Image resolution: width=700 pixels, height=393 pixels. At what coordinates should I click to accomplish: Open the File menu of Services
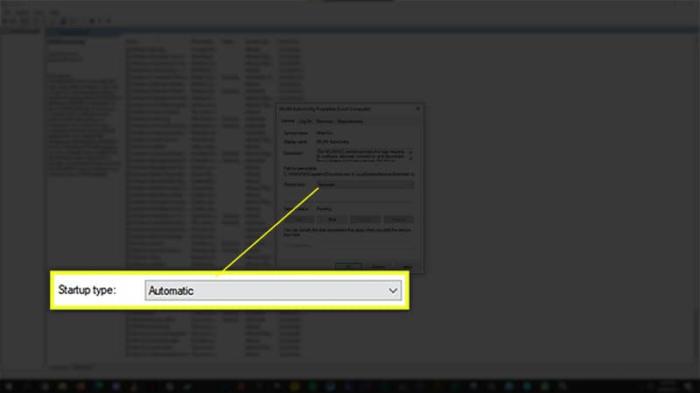point(8,13)
